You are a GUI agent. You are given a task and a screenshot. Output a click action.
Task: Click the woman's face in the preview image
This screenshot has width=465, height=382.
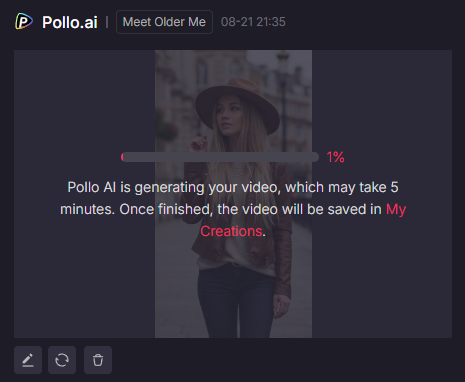click(x=229, y=117)
